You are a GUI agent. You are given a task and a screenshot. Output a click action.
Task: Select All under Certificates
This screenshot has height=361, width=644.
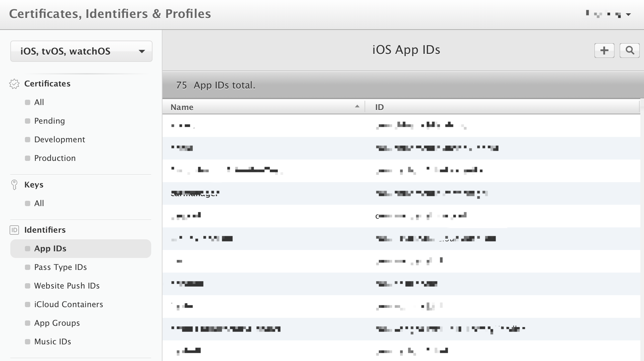39,102
